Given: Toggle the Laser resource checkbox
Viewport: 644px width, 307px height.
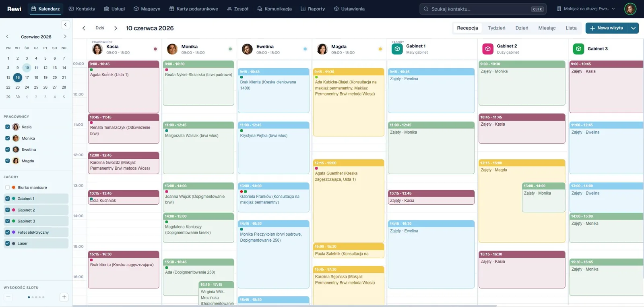Looking at the screenshot, I should 7,243.
